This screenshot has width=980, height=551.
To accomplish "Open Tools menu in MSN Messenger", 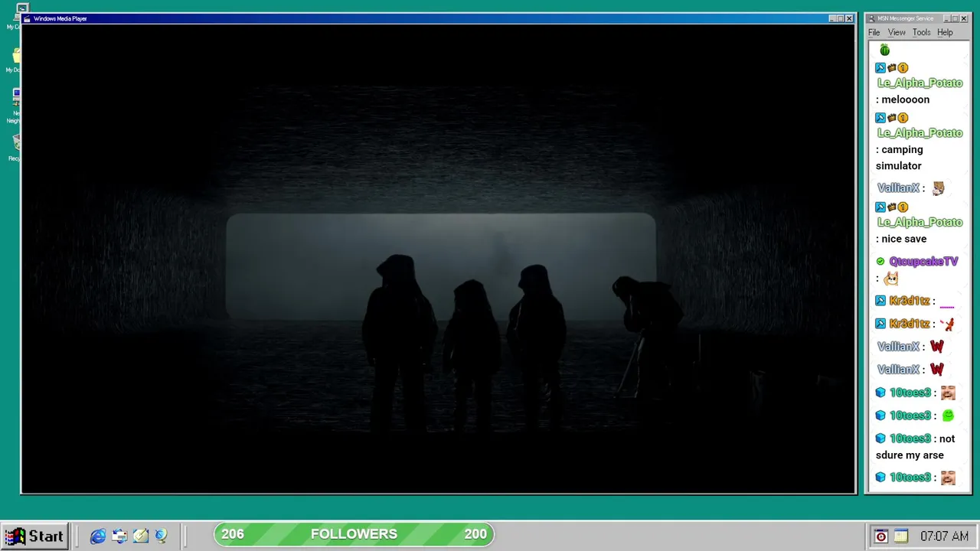I will pyautogui.click(x=921, y=32).
